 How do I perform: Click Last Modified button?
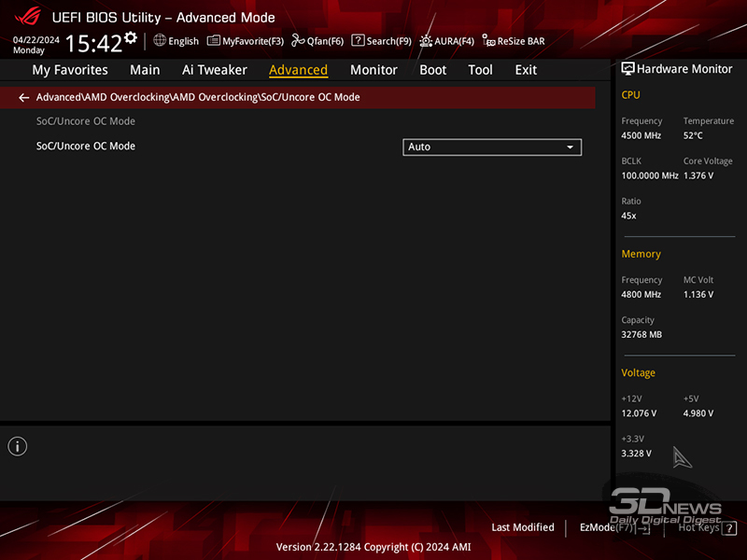[x=523, y=527]
